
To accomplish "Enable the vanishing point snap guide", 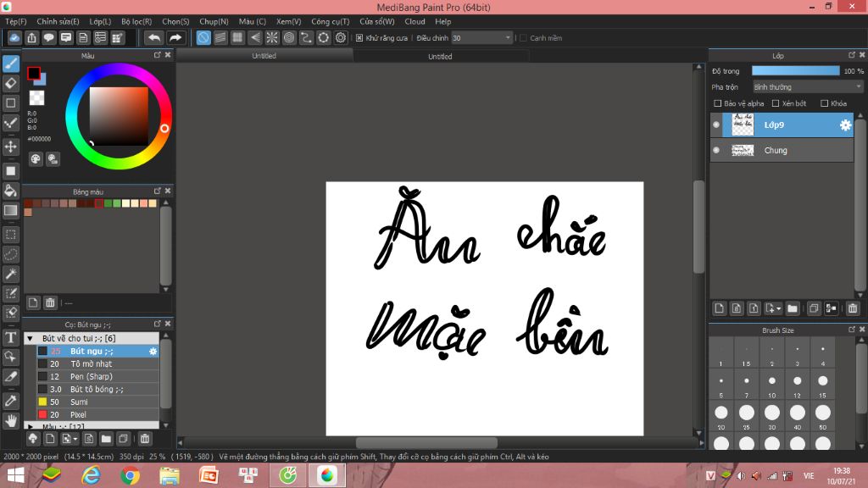I will coord(254,37).
